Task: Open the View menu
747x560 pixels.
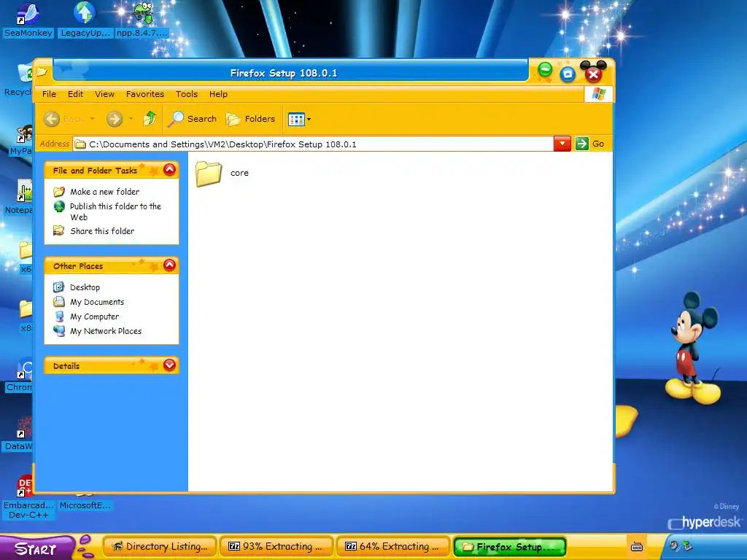Action: [x=104, y=94]
